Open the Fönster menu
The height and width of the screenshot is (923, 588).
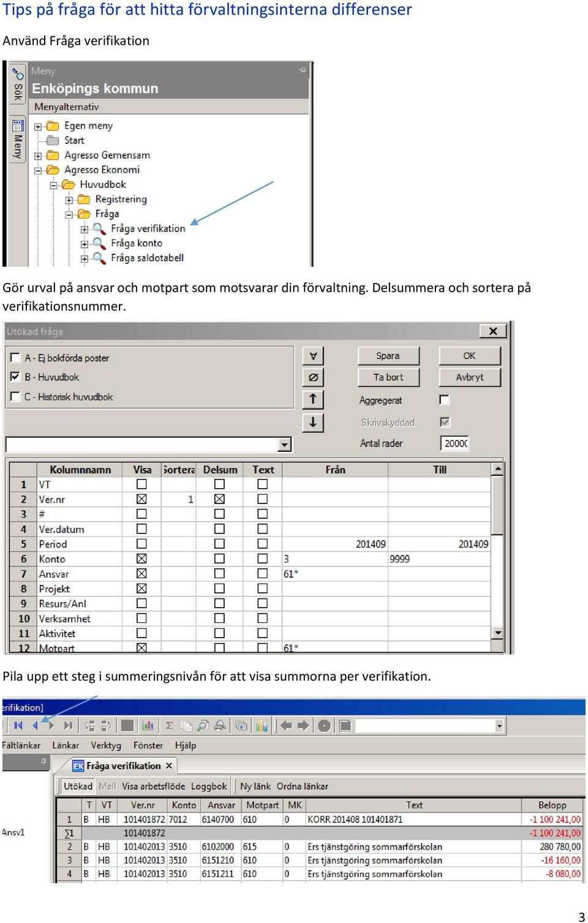(148, 745)
